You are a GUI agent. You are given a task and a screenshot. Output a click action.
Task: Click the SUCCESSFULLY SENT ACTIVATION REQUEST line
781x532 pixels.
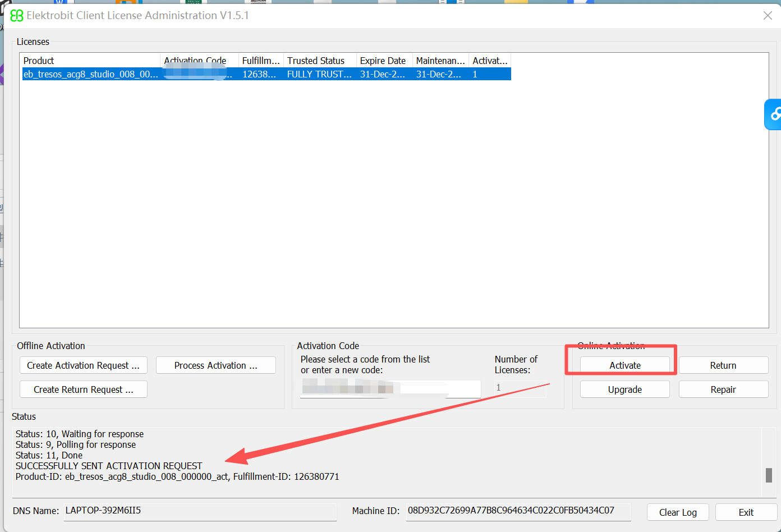(x=109, y=466)
